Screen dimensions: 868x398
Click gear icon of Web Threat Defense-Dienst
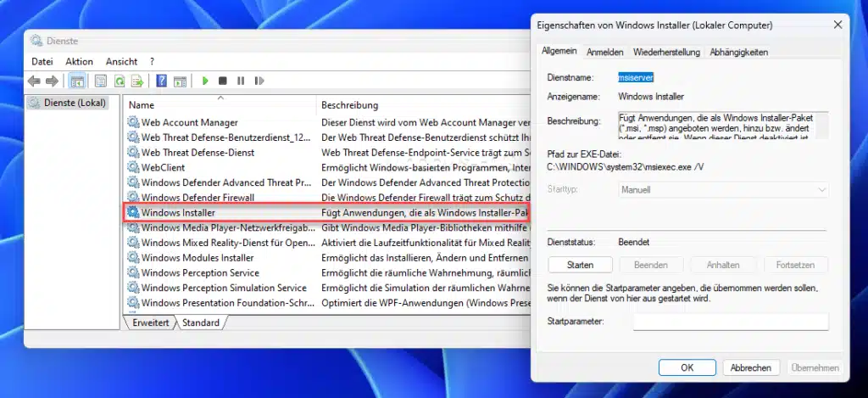coord(133,152)
